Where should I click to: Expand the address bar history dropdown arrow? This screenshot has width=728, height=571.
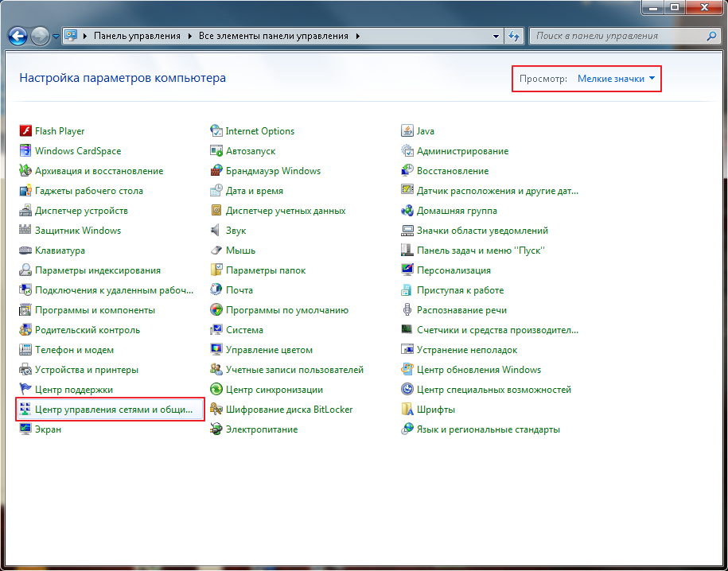[x=496, y=37]
